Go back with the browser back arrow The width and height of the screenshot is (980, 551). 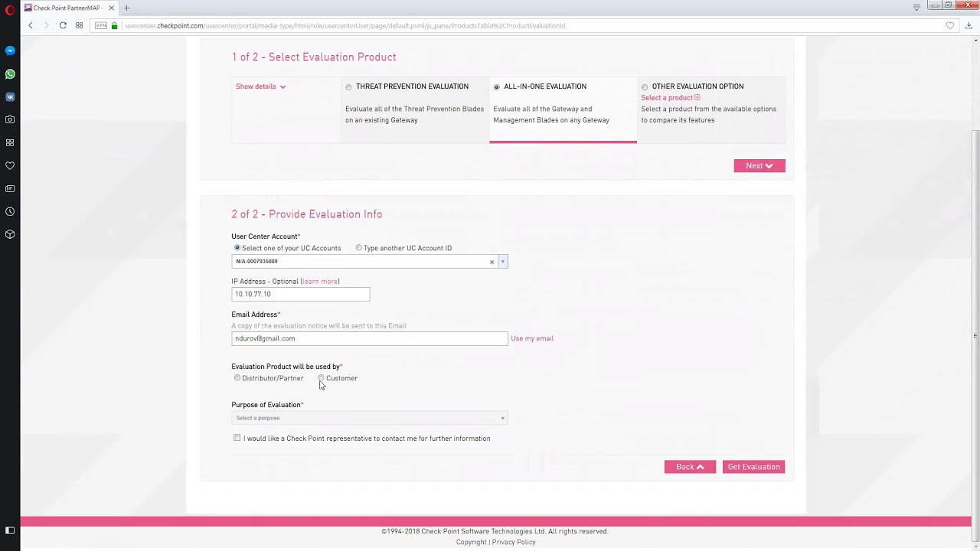(31, 25)
